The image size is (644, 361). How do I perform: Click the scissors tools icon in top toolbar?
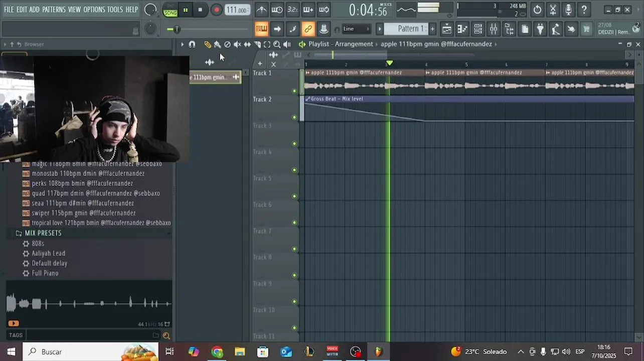[x=553, y=10]
